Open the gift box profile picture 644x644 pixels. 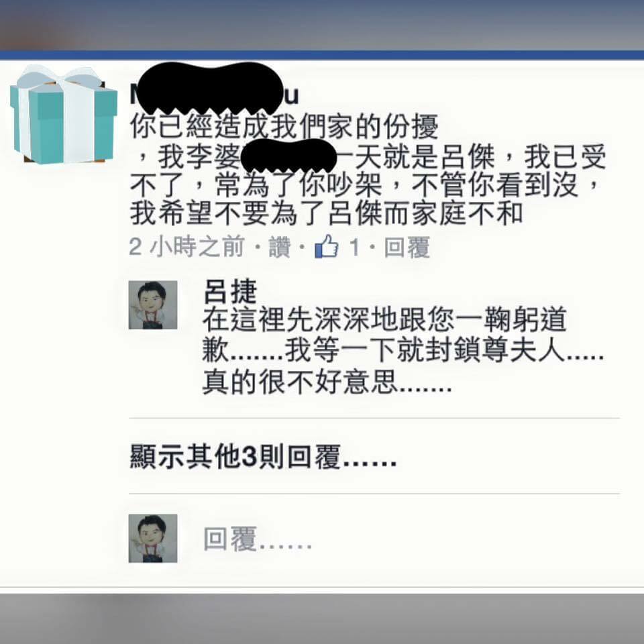(x=63, y=115)
